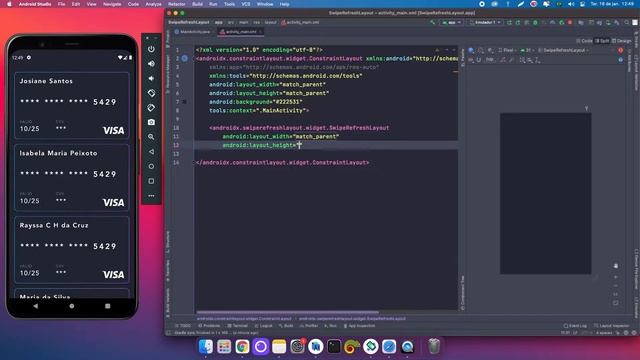
Task: Click the green Make Project hammer icon
Action: coord(432,22)
